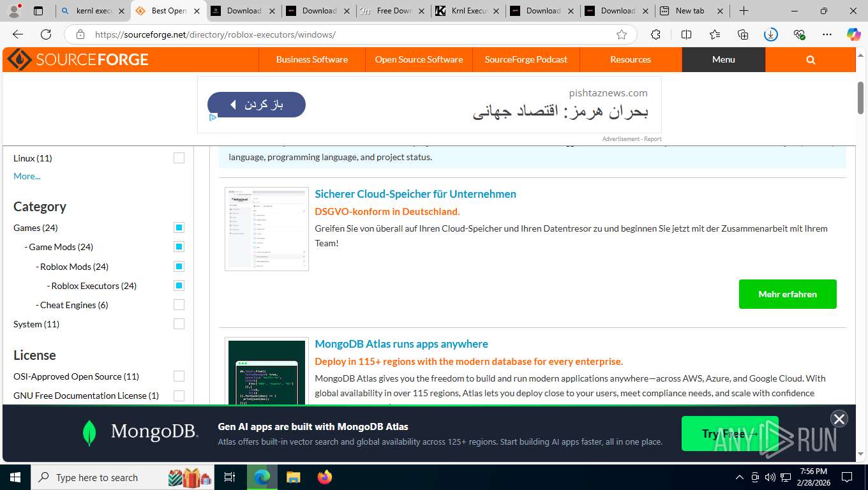Click the Persian ad open button

click(x=257, y=105)
